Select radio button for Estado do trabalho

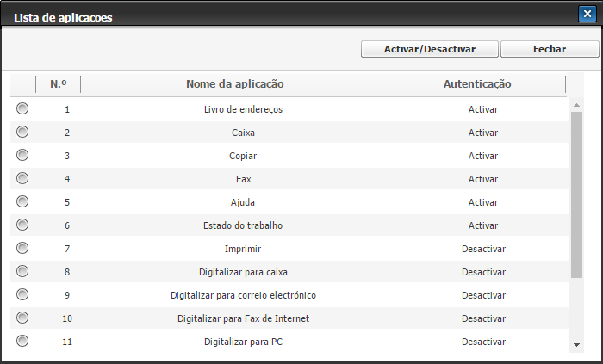click(22, 225)
